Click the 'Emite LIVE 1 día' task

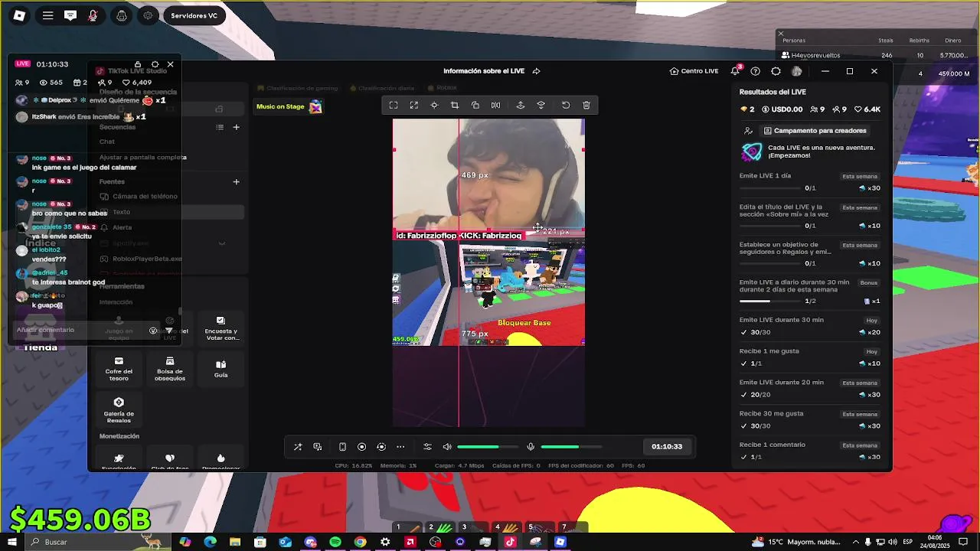coord(810,181)
